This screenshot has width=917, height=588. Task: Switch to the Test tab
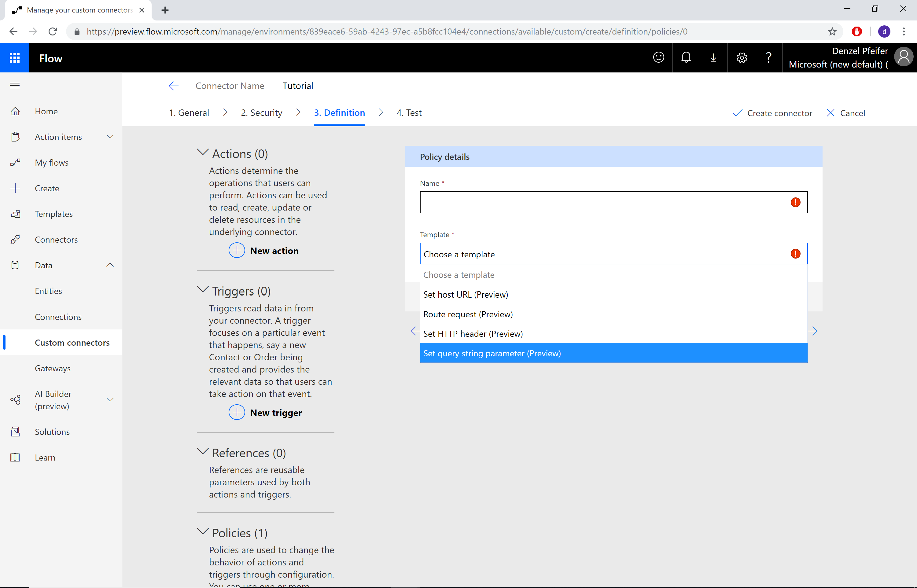(x=408, y=112)
